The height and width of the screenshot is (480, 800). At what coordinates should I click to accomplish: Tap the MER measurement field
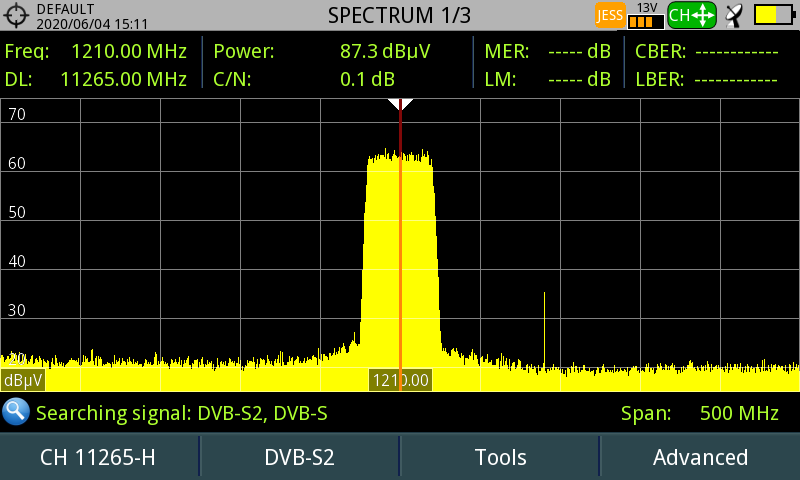coord(547,52)
